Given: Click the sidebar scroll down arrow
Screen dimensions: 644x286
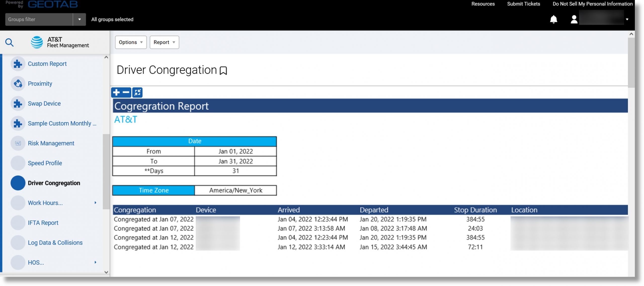Looking at the screenshot, I should 106,272.
